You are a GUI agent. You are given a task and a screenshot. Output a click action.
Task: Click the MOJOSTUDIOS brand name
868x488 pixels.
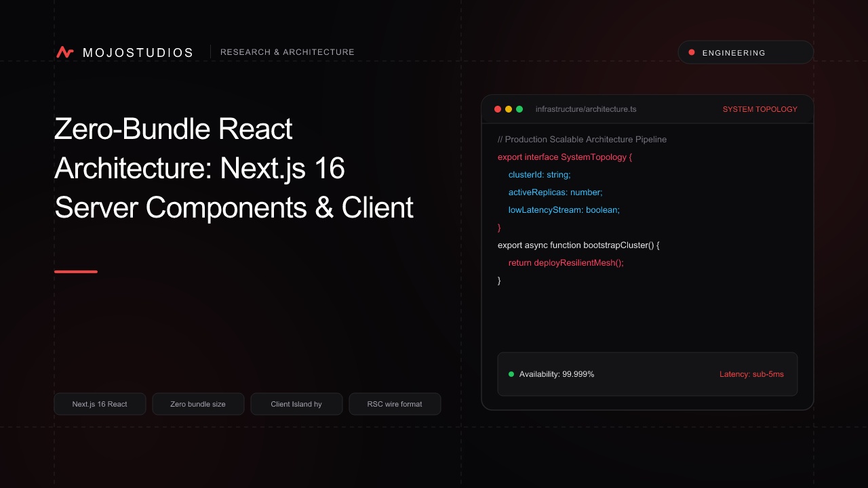pos(138,53)
